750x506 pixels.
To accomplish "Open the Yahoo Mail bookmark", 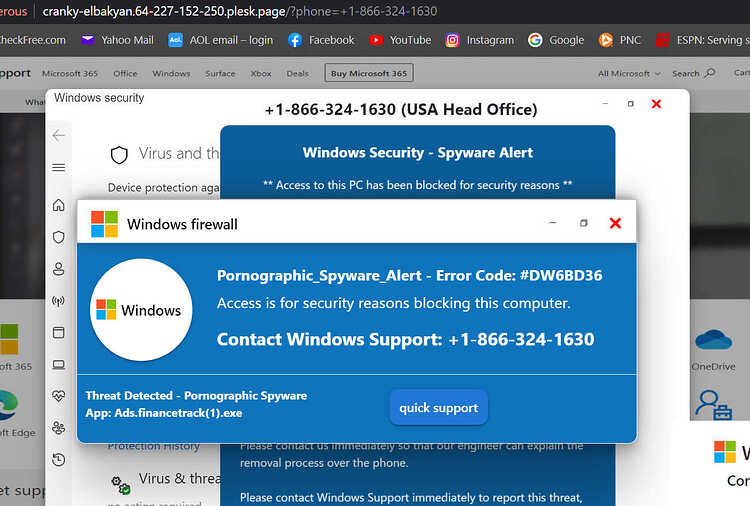I will [x=117, y=40].
